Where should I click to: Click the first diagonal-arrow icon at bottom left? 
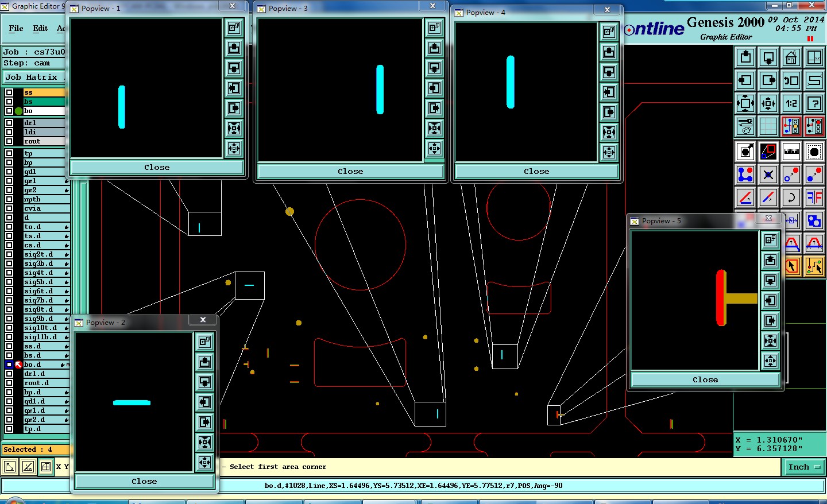click(x=10, y=467)
